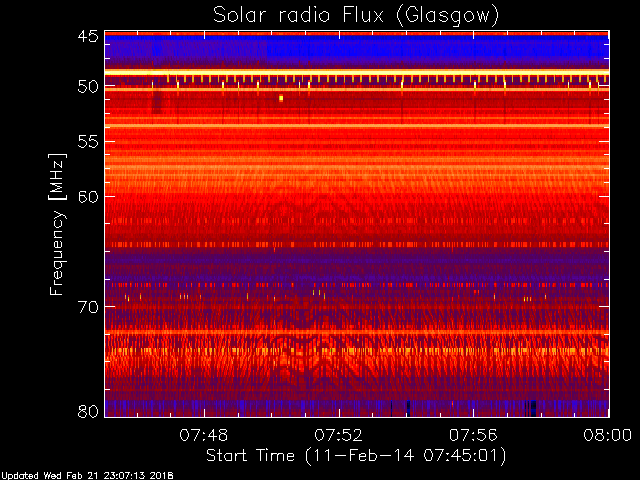This screenshot has width=640, height=480.
Task: Click the 07:48 time tick label
Action: (204, 435)
